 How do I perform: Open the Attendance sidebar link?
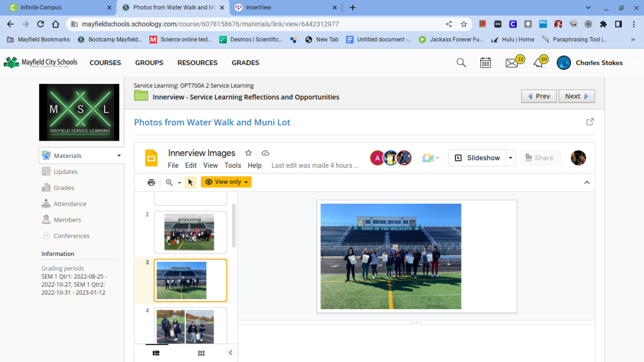(x=70, y=204)
